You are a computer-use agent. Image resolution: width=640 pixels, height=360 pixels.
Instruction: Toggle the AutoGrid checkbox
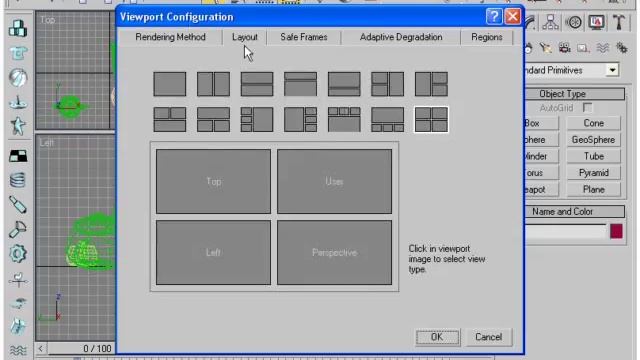587,108
